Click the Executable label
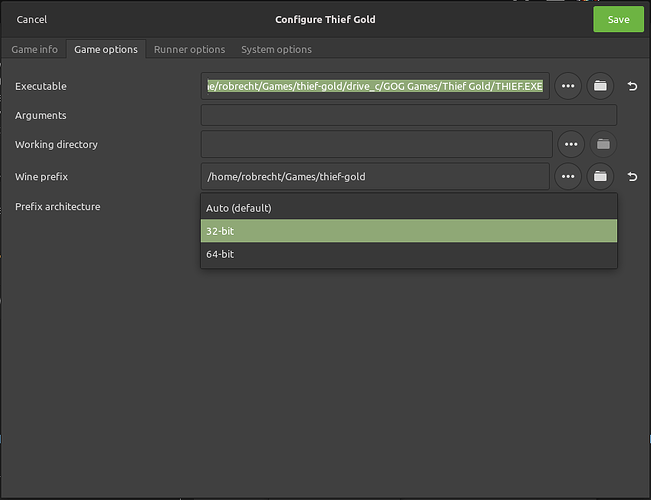Viewport: 651px width, 500px height. pos(41,86)
